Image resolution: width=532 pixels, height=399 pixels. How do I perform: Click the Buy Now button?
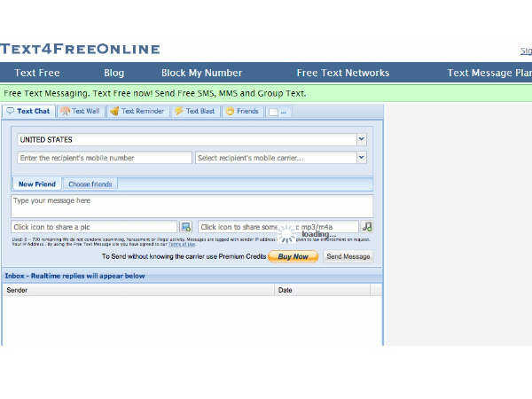tap(293, 256)
